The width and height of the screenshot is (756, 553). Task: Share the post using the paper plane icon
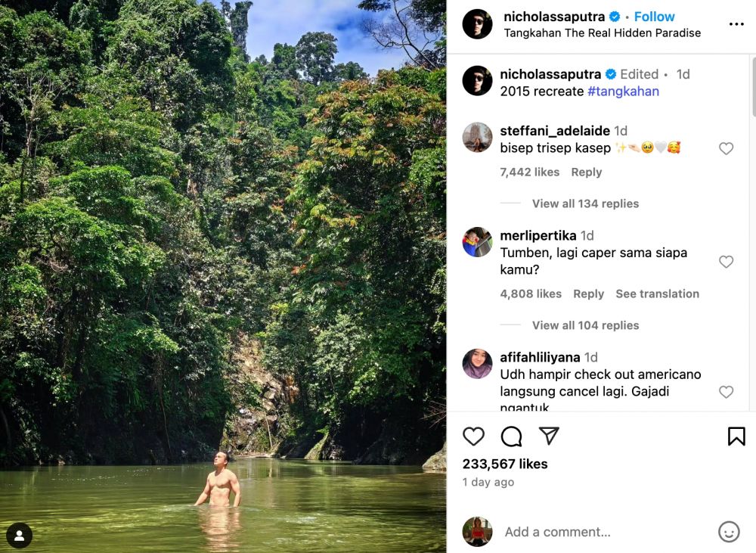pyautogui.click(x=549, y=436)
